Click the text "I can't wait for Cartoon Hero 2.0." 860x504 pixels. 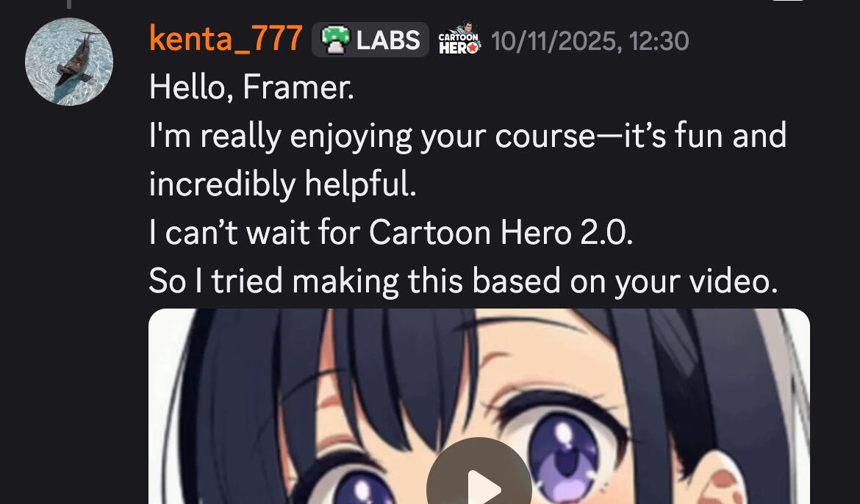pyautogui.click(x=391, y=233)
